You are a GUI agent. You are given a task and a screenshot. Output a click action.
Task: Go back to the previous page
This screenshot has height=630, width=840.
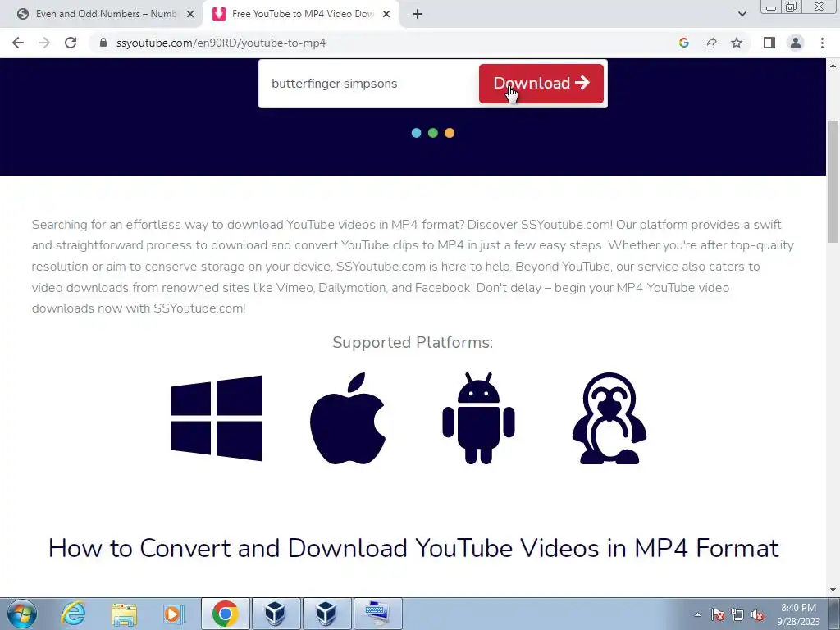pyautogui.click(x=18, y=43)
